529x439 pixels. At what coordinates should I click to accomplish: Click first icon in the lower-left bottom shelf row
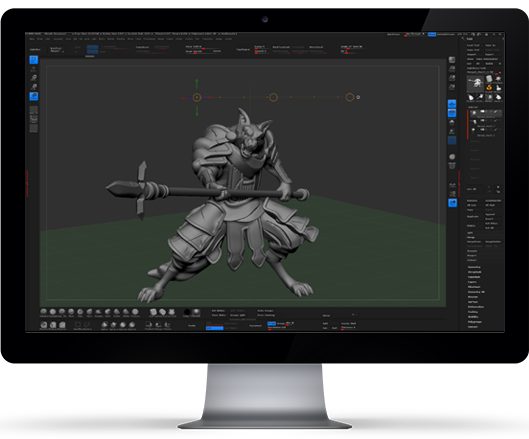tap(44, 325)
